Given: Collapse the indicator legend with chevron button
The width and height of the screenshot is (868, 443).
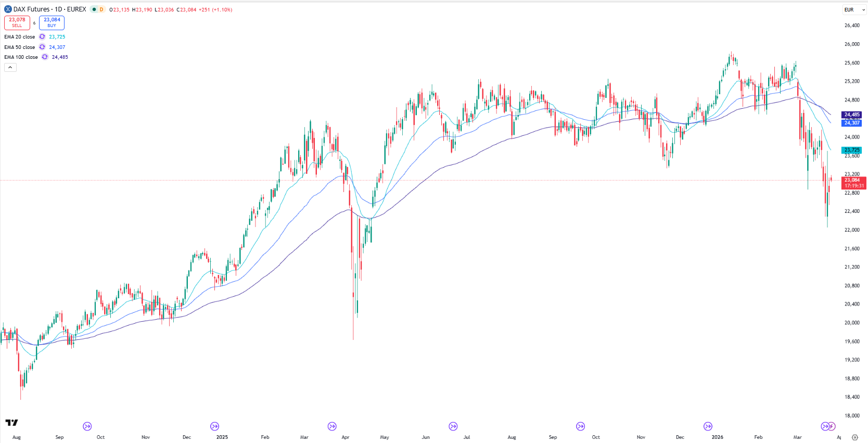Looking at the screenshot, I should (x=10, y=68).
